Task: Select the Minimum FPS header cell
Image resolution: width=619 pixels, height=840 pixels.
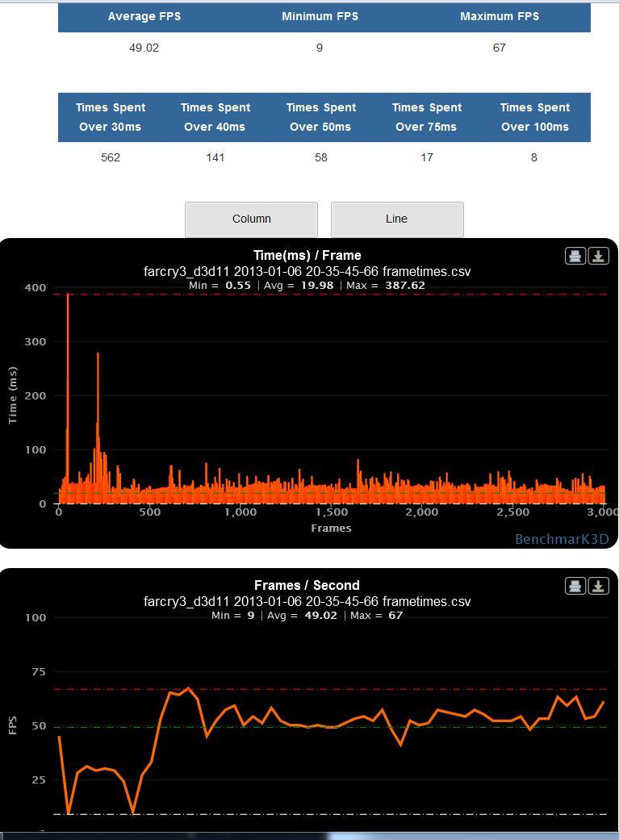Action: click(x=320, y=17)
